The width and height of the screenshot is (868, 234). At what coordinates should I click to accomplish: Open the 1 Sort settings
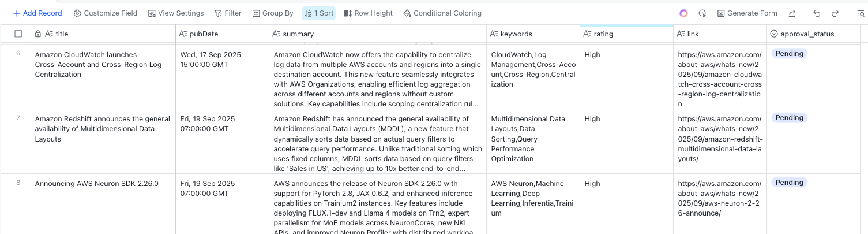click(x=318, y=13)
